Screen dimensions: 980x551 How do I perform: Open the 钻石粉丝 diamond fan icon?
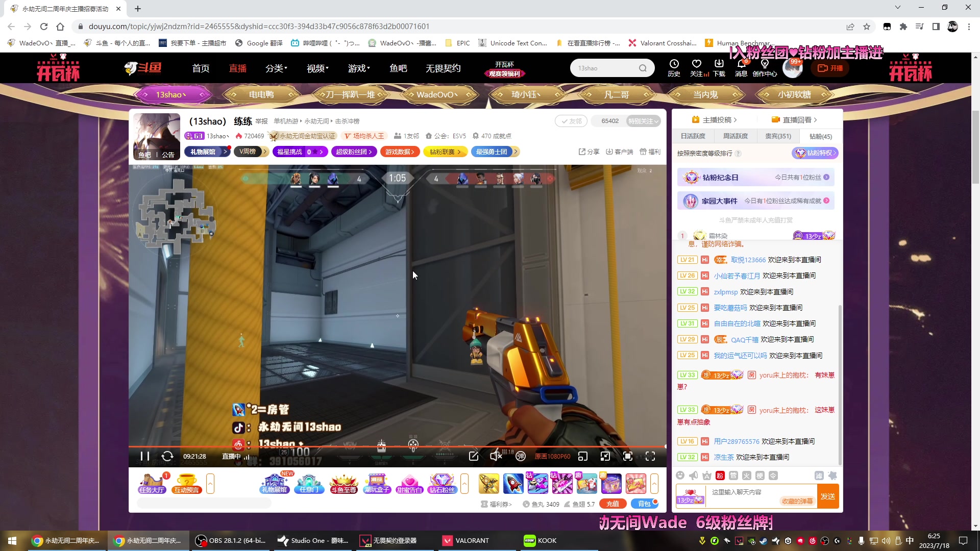442,483
